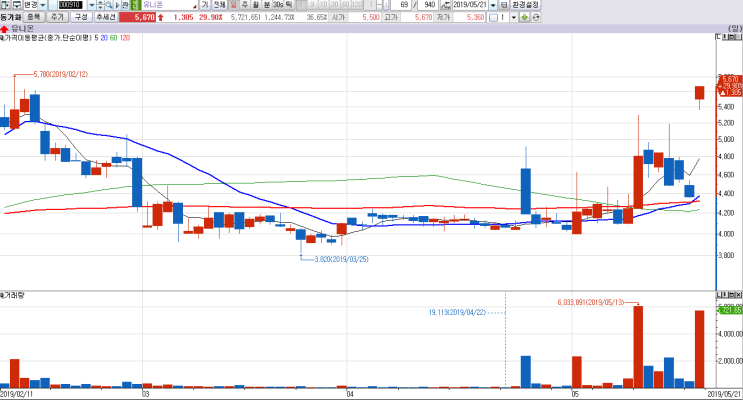Click the icon to the right of green plus
The width and height of the screenshot is (743, 400).
pos(536,18)
